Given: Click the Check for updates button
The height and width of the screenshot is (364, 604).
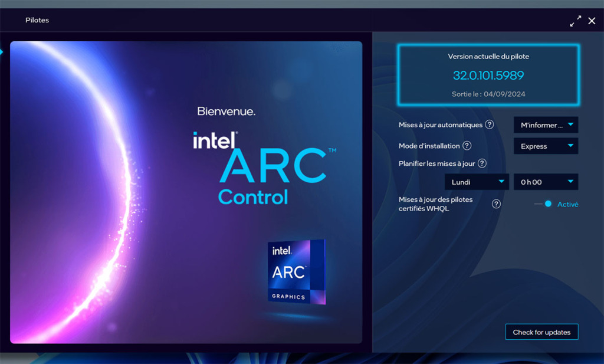Looking at the screenshot, I should point(541,332).
